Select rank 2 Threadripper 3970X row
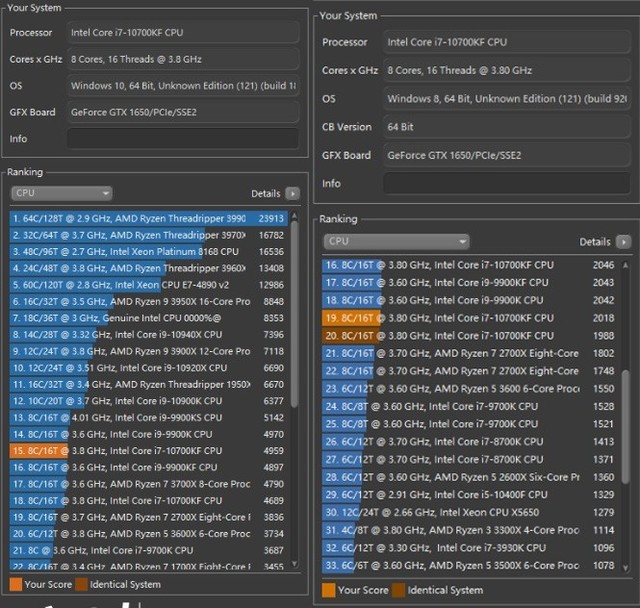Viewport: 640px width, 608px height. (149, 235)
